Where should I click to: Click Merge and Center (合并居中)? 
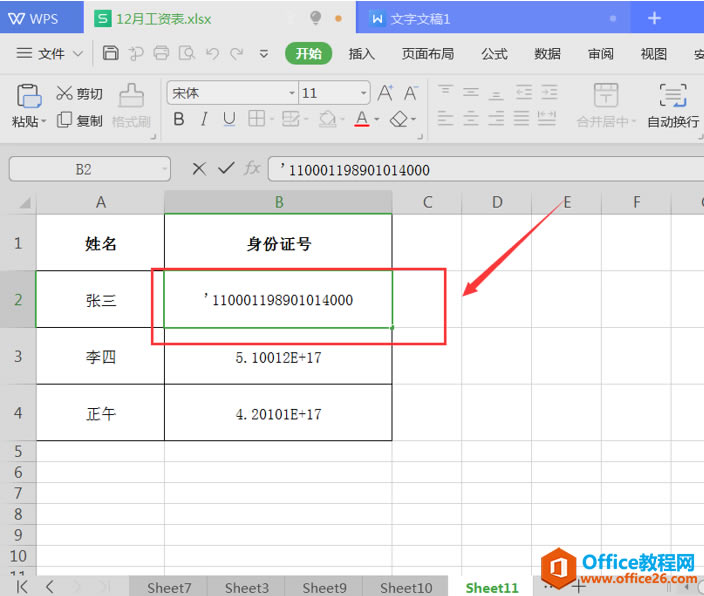pos(606,106)
